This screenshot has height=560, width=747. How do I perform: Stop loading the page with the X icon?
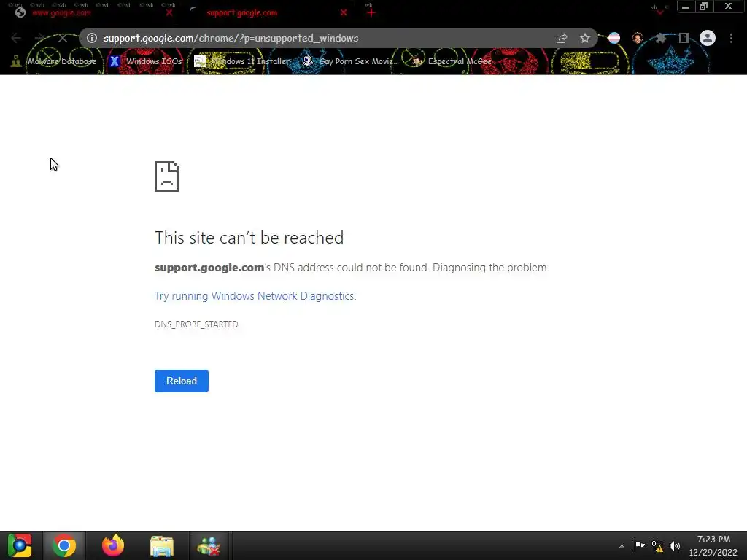pos(63,38)
